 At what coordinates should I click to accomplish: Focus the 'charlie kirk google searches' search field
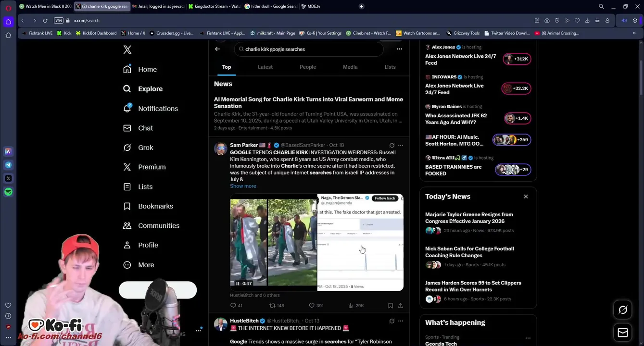click(x=309, y=49)
